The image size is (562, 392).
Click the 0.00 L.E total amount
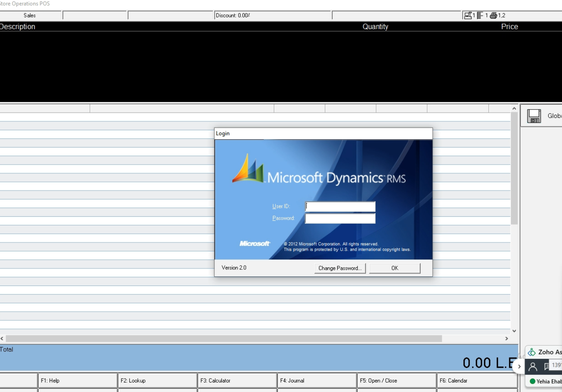pos(490,363)
